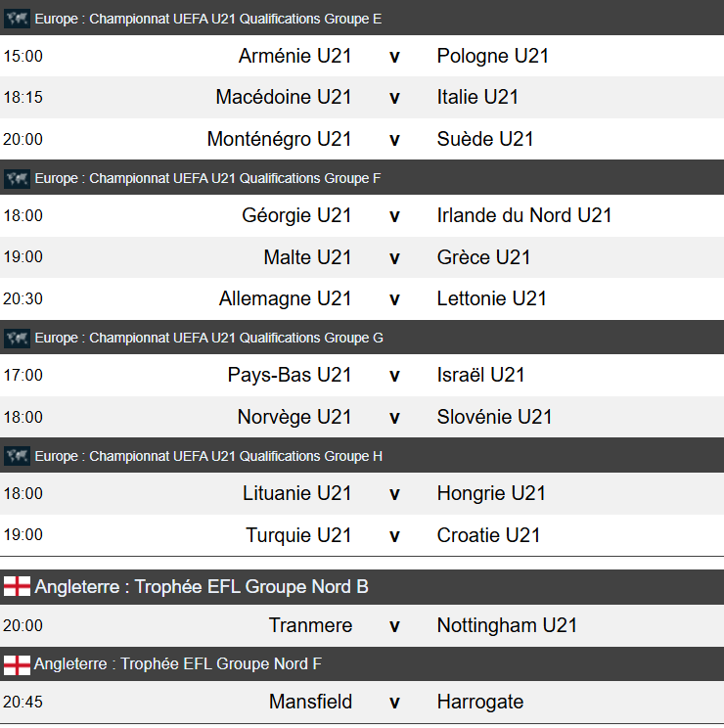This screenshot has height=728, width=724.
Task: Click the world map icon for Groupe E
Action: click(x=18, y=19)
